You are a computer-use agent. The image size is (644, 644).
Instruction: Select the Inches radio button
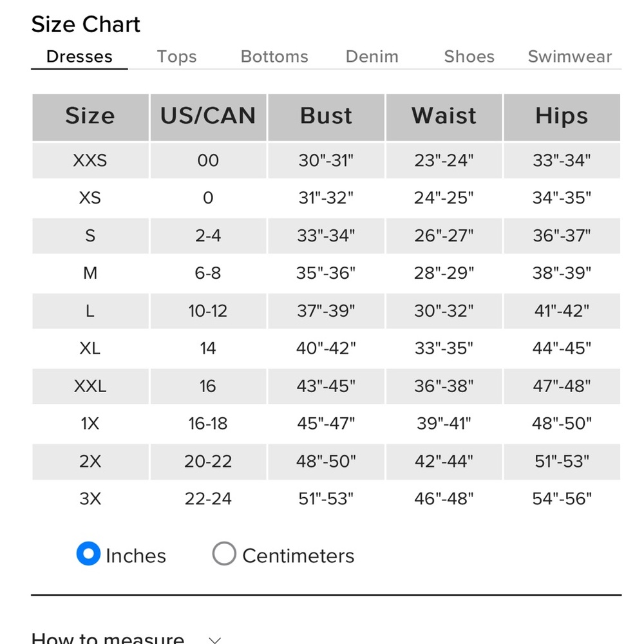pos(88,554)
